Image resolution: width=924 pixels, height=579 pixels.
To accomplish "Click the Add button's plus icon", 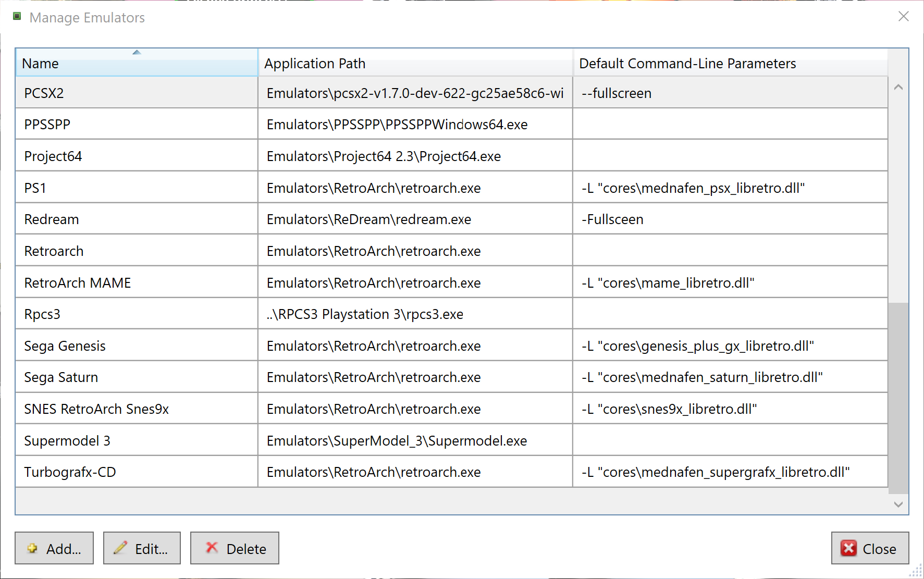I will (x=32, y=548).
